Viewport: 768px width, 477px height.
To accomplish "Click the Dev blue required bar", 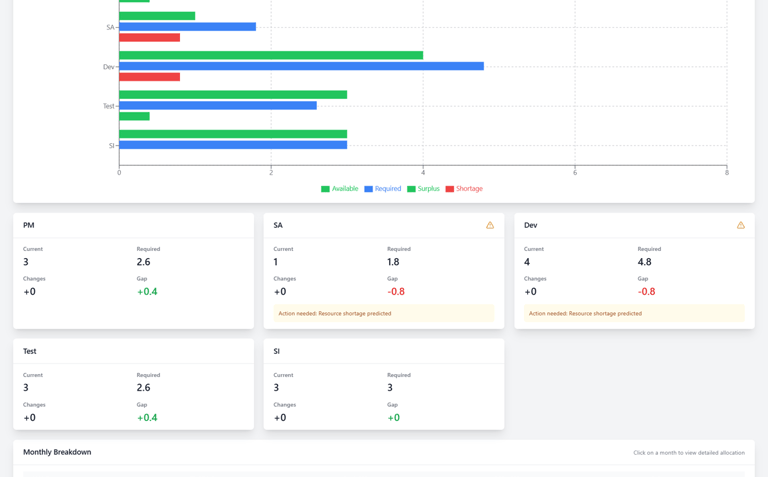I will click(301, 66).
